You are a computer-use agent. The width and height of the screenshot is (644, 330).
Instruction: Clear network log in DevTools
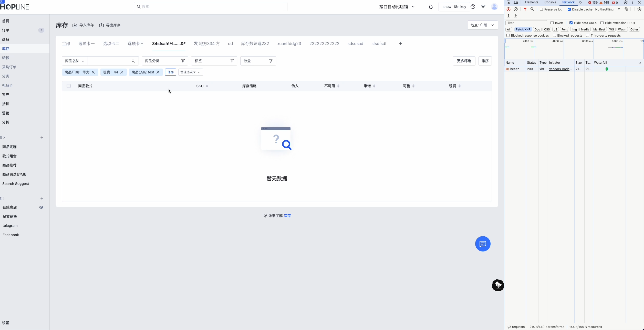coord(516,9)
